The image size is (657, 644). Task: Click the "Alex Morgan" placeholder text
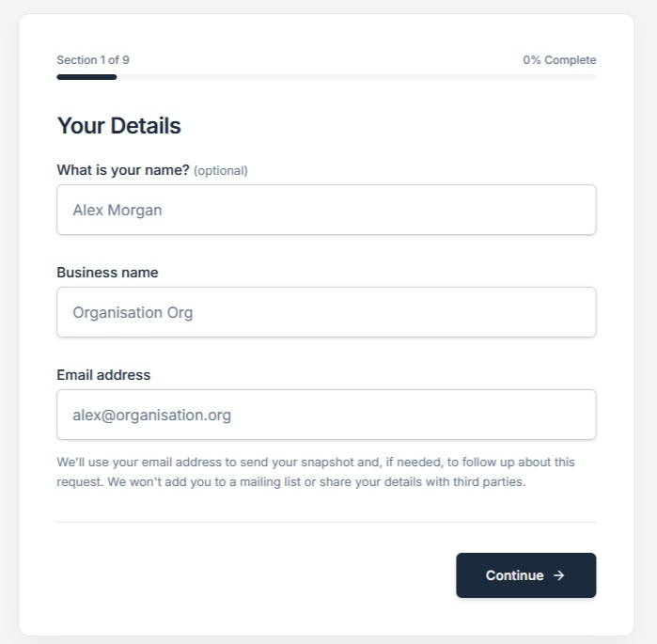click(x=117, y=211)
